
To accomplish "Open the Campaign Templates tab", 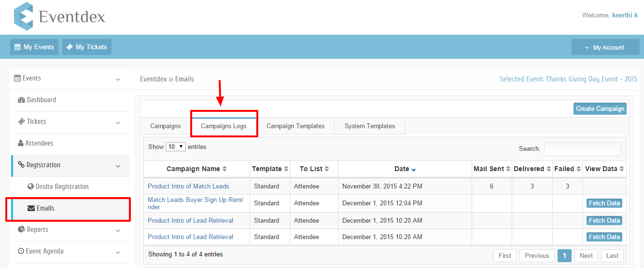I will pos(295,126).
